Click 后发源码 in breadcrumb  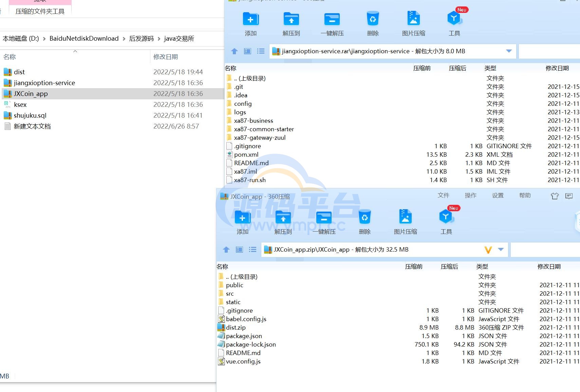tap(141, 39)
